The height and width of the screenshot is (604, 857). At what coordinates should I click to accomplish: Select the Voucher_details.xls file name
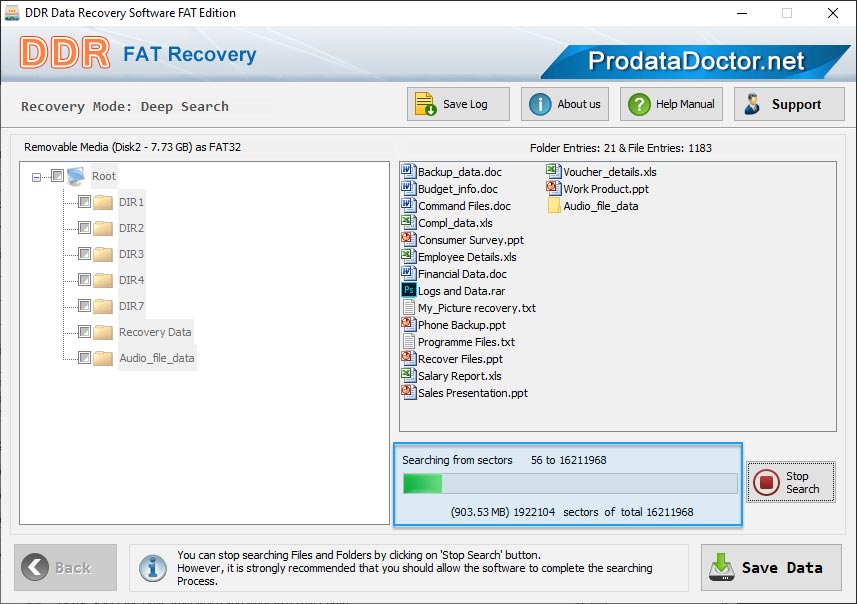pyautogui.click(x=610, y=172)
